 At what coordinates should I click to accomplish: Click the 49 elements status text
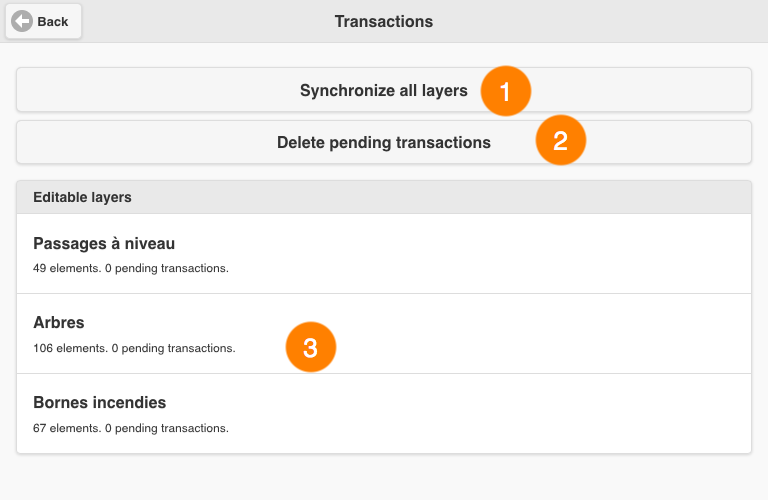[x=131, y=268]
